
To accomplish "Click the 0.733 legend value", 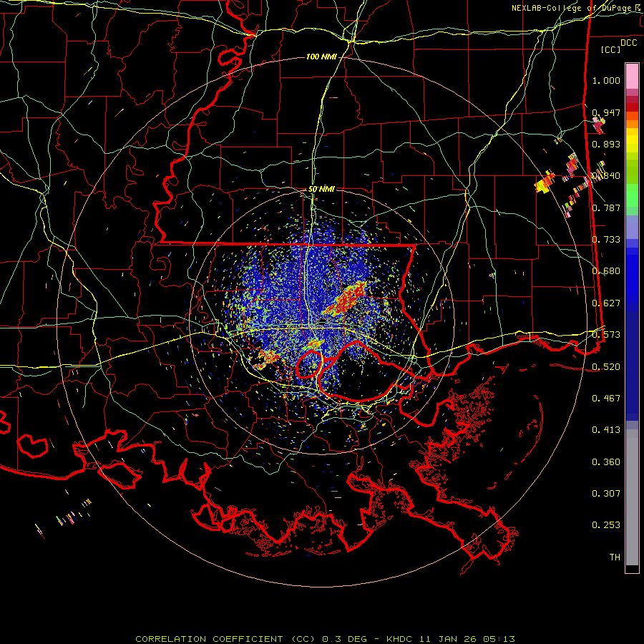I will coord(606,240).
